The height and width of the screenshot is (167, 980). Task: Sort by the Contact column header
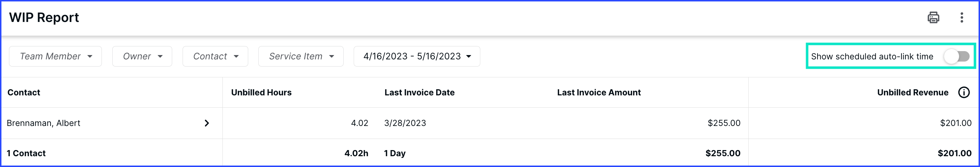tap(24, 92)
